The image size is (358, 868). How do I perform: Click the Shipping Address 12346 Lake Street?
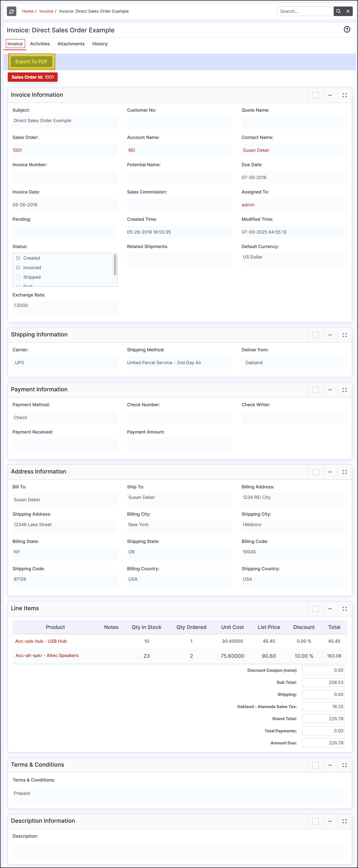click(33, 525)
